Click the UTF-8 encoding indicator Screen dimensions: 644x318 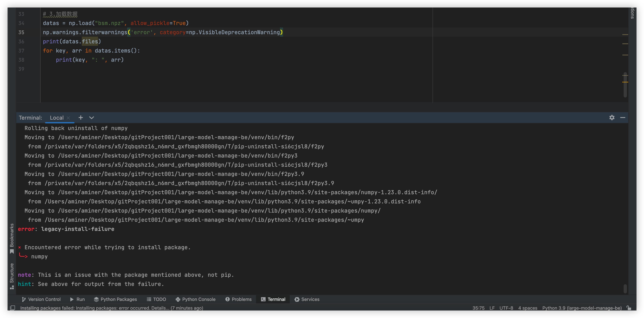point(506,308)
